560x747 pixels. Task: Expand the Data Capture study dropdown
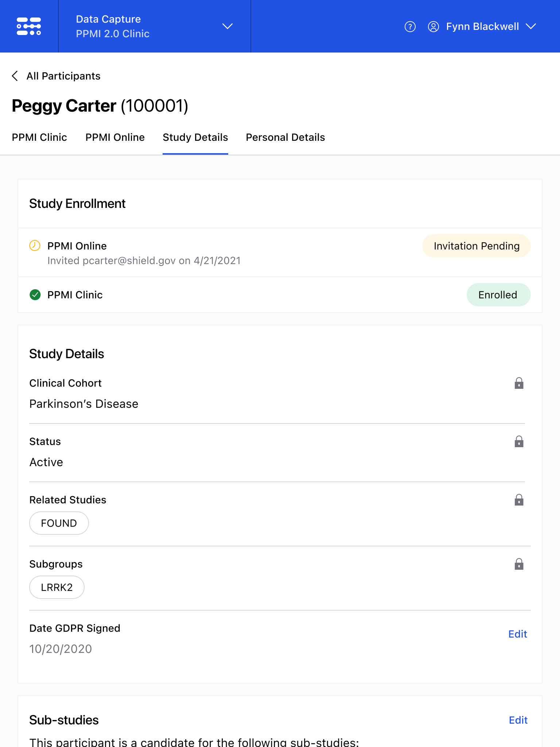pos(227,26)
